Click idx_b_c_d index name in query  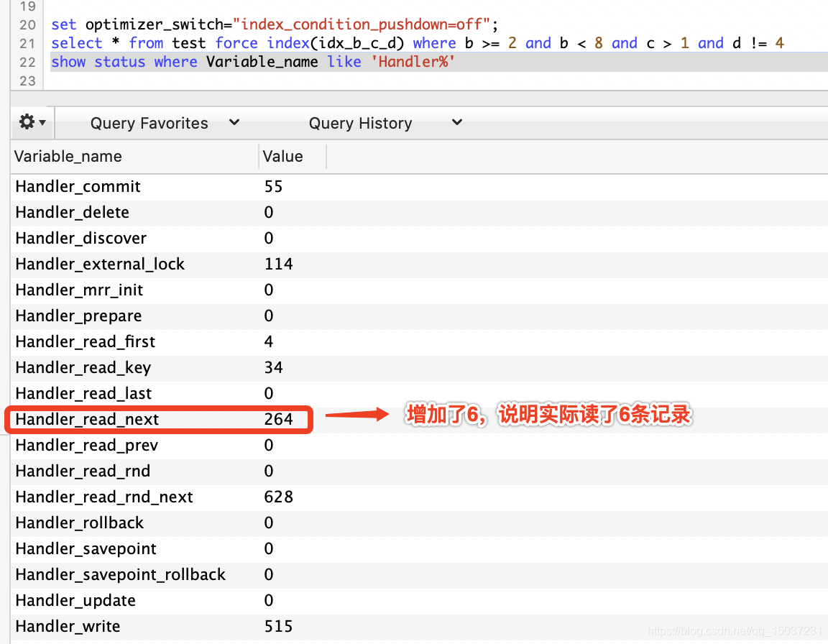pos(357,43)
